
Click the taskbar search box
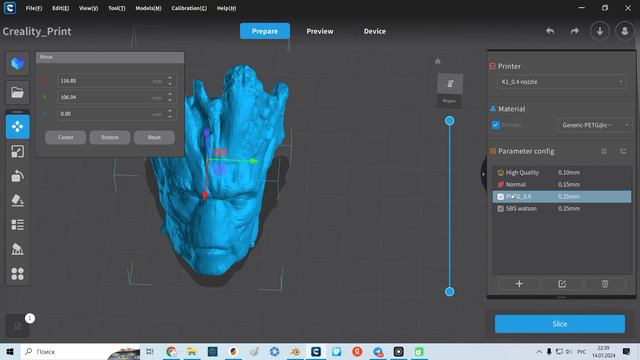click(80, 351)
